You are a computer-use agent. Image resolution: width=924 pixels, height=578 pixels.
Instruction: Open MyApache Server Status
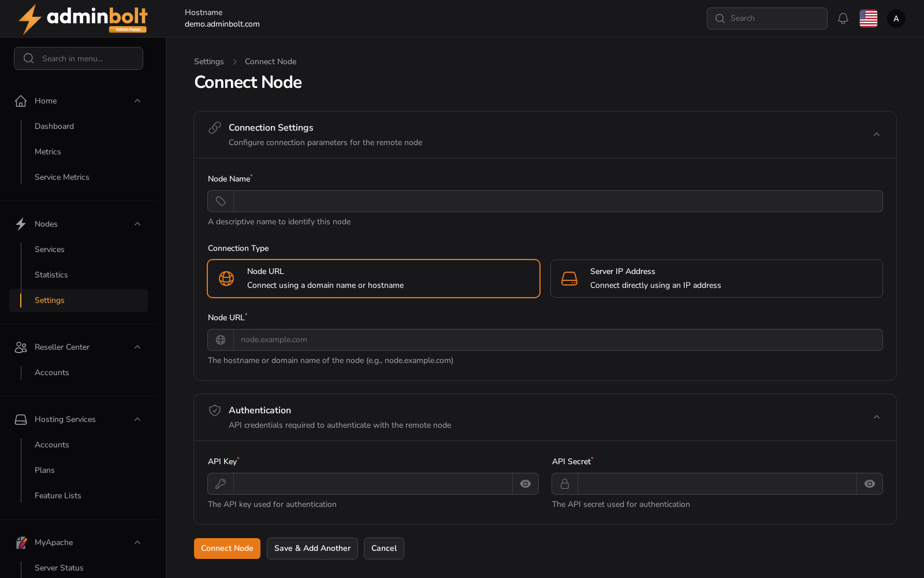(59, 568)
